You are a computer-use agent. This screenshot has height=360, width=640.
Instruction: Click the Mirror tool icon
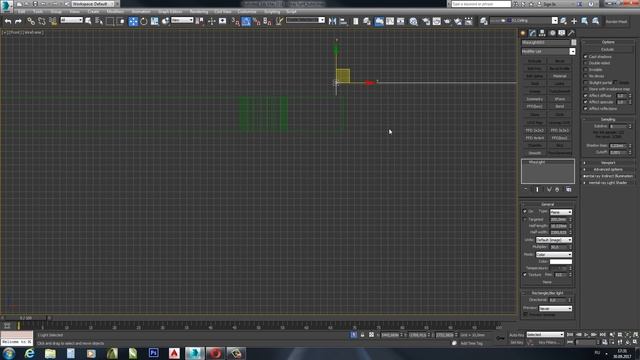[333, 21]
